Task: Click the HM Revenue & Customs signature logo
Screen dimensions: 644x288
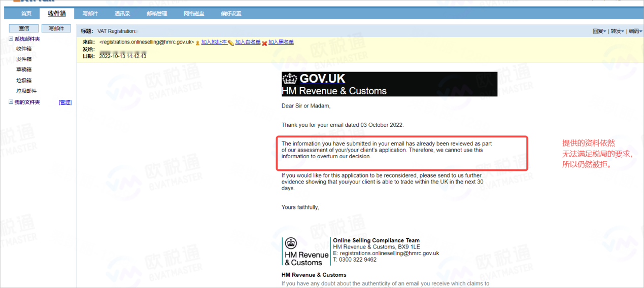Action: (x=306, y=251)
